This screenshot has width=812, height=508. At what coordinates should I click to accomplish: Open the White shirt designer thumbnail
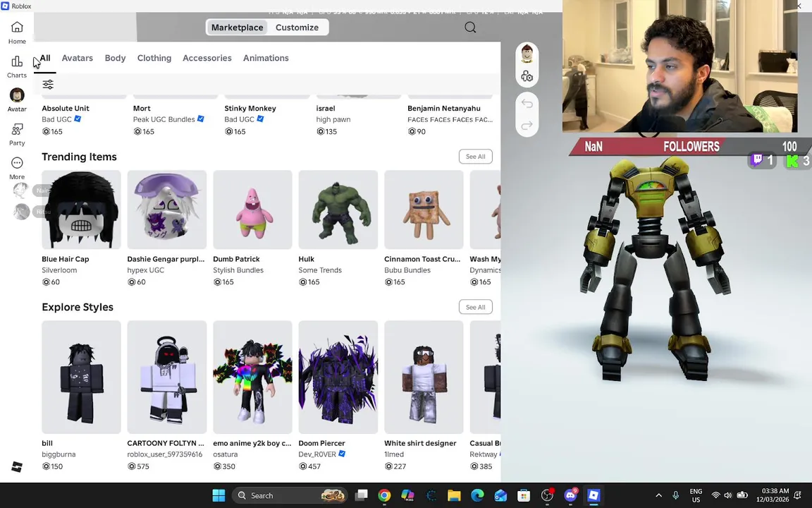pos(424,377)
